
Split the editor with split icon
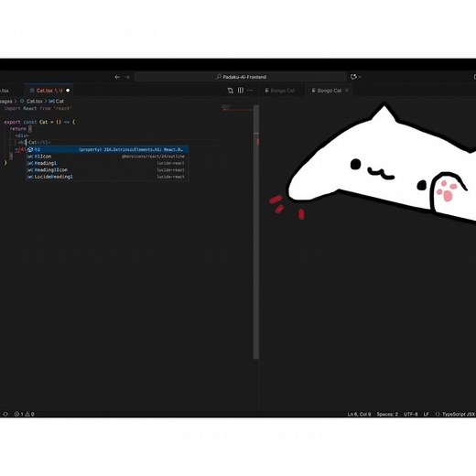(x=241, y=91)
